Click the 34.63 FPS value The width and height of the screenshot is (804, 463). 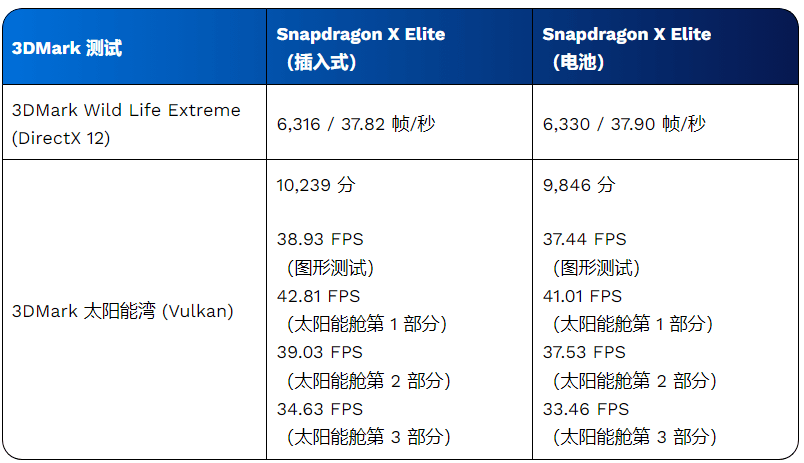coord(320,409)
